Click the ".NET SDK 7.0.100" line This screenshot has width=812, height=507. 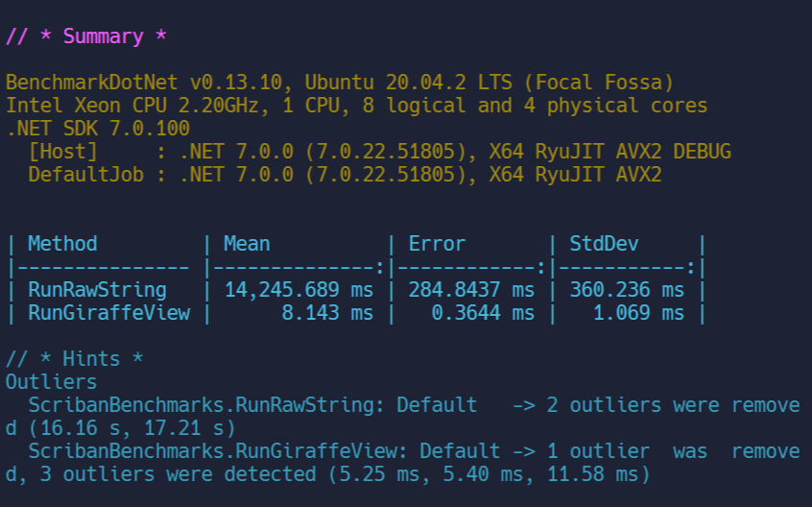97,128
